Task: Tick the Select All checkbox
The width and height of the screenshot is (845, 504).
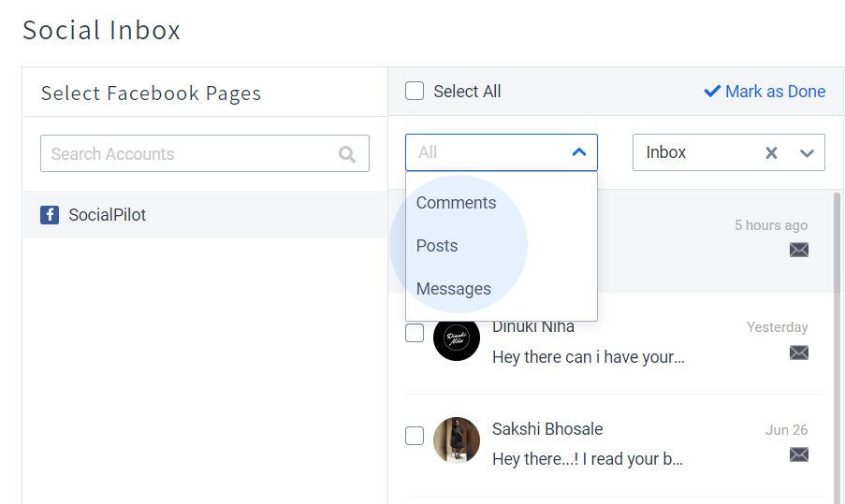Action: coord(415,91)
